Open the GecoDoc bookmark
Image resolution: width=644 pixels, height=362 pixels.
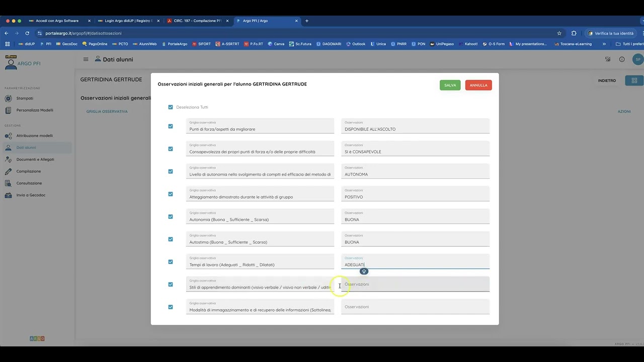pyautogui.click(x=66, y=44)
